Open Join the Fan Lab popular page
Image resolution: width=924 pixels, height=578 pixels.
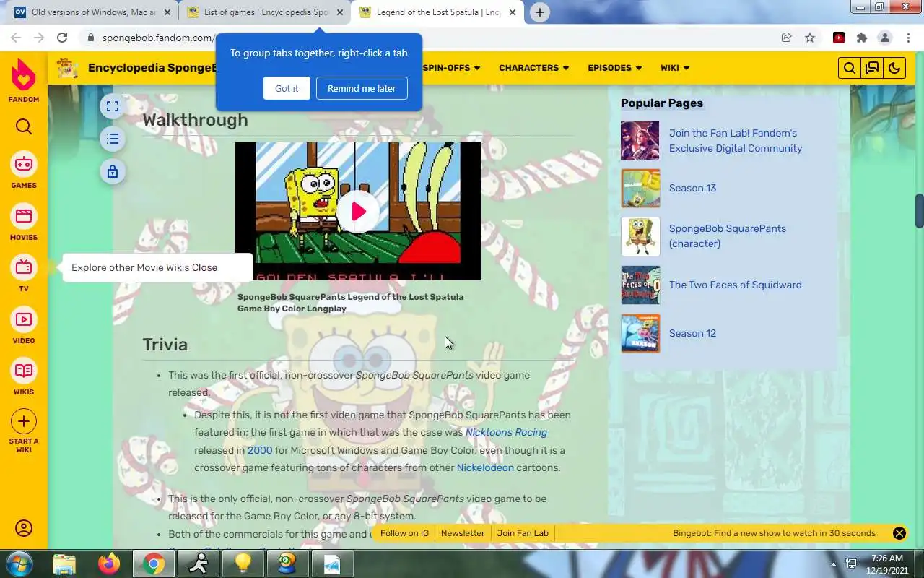(x=736, y=140)
